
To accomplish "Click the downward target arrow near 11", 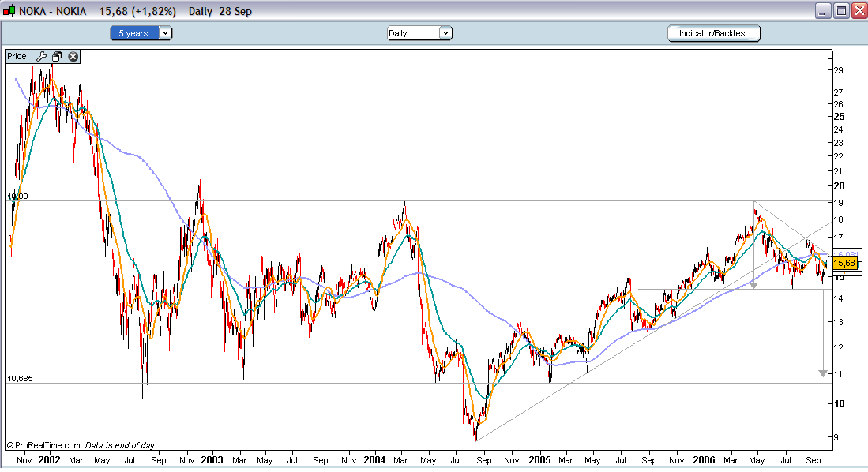I will (x=823, y=373).
